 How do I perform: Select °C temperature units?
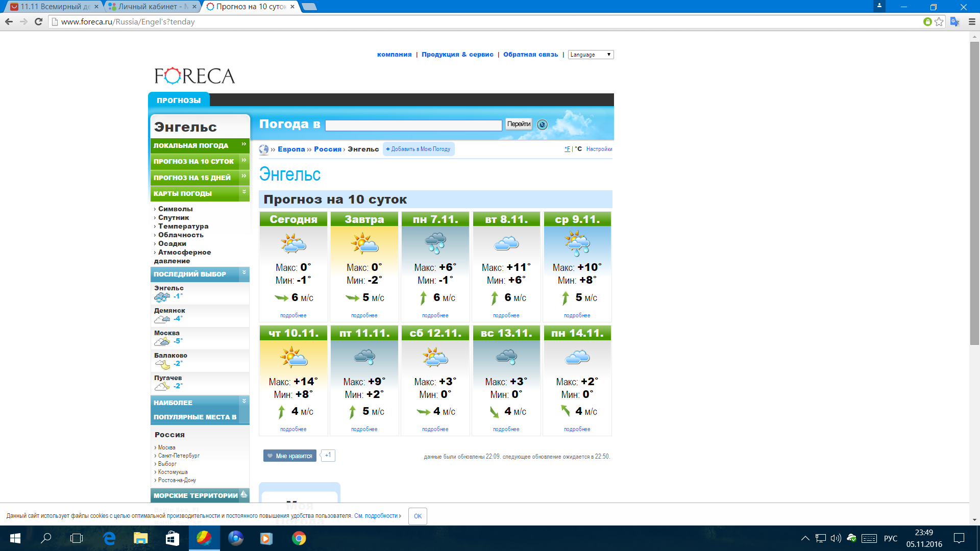578,149
